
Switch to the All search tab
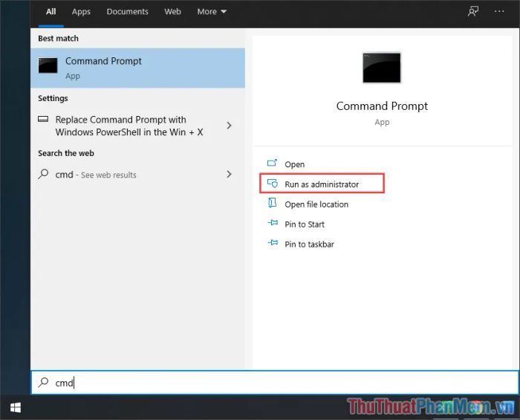coord(51,12)
